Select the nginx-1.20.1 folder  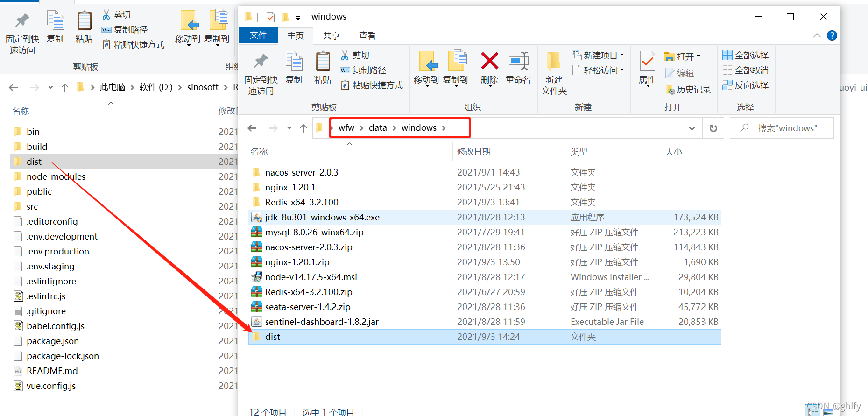coord(485,187)
